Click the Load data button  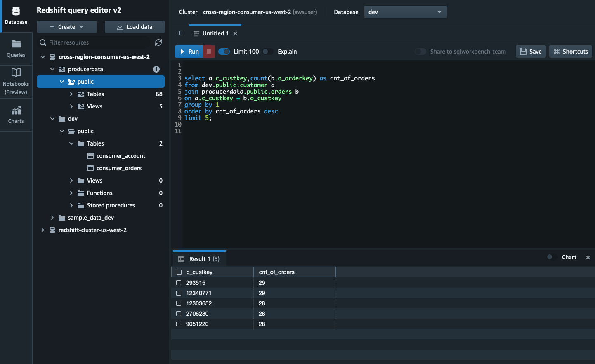pyautogui.click(x=135, y=27)
